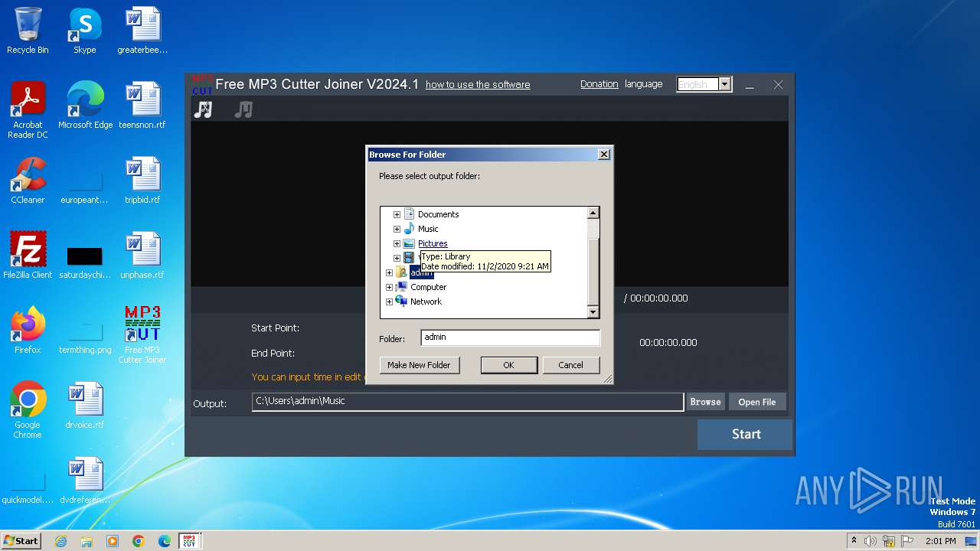Open FileZilla Client shortcut

point(28,256)
